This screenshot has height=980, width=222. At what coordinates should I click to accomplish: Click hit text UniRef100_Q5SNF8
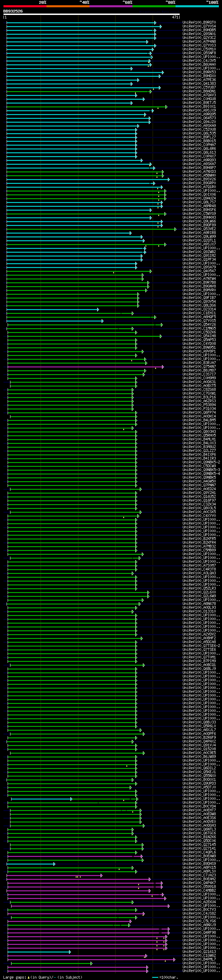pyautogui.click(x=199, y=53)
